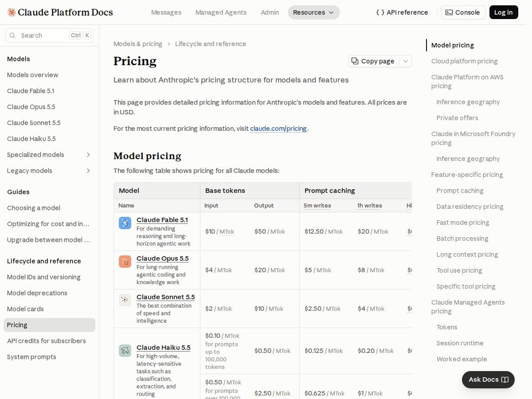The width and height of the screenshot is (532, 399).
Task: Select Model IDs and versioning in sidebar
Action: point(49,277)
